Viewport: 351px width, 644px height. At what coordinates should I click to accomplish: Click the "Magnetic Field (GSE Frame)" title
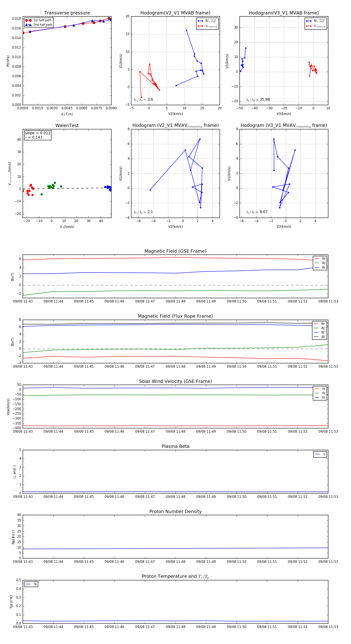[175, 251]
